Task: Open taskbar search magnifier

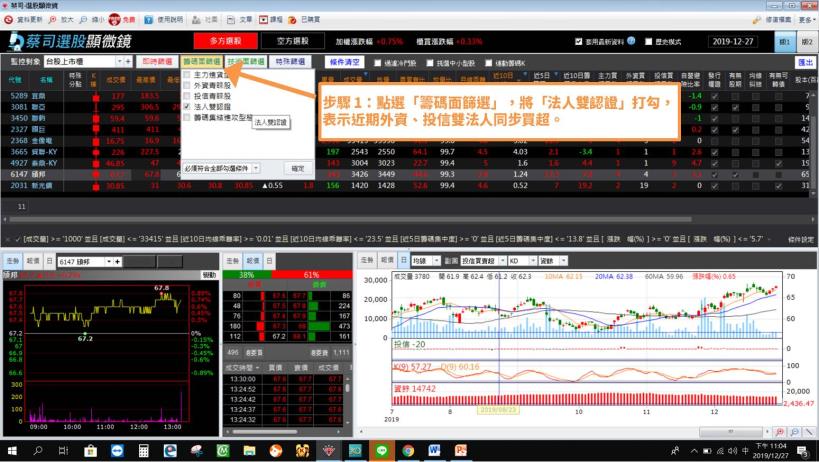Action: pos(38,451)
